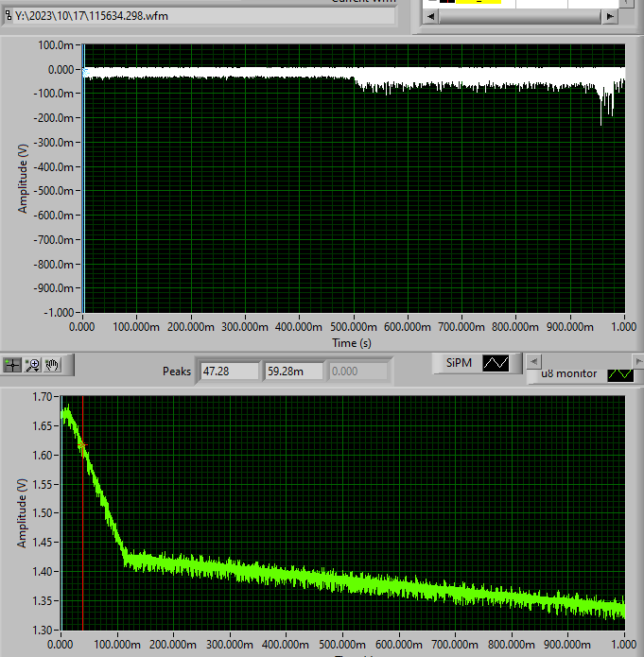Click the lower graph 1.50 amplitude tick
This screenshot has height=657, width=644.
pyautogui.click(x=43, y=513)
